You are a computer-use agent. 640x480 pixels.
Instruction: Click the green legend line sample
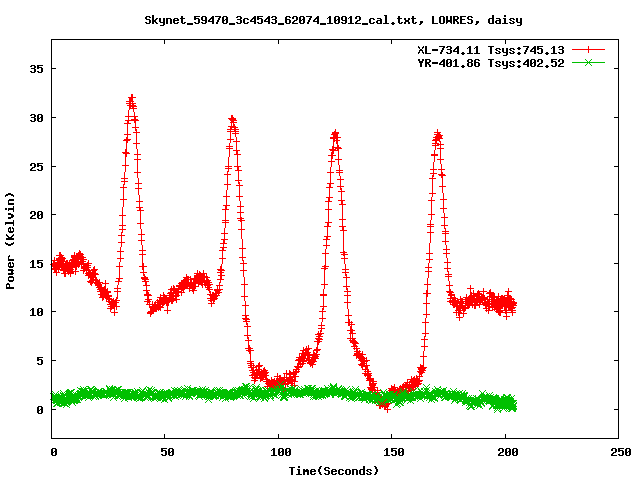(x=588, y=63)
